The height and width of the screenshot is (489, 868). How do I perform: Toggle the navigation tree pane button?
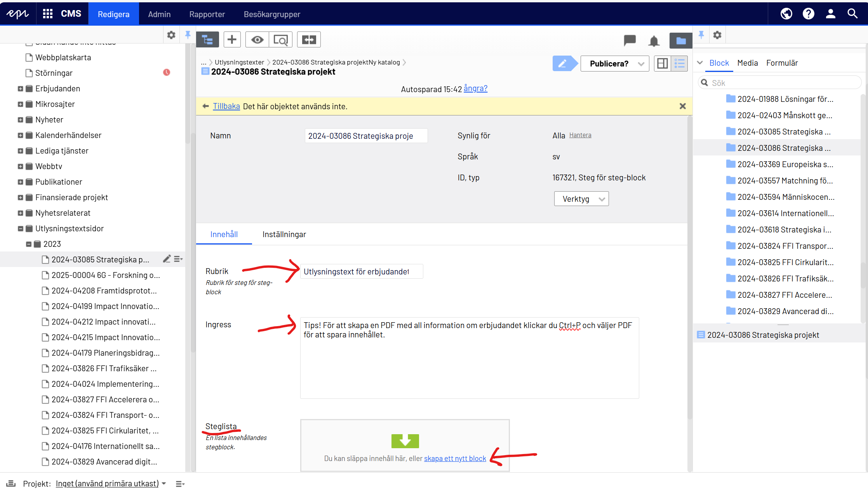coord(207,40)
